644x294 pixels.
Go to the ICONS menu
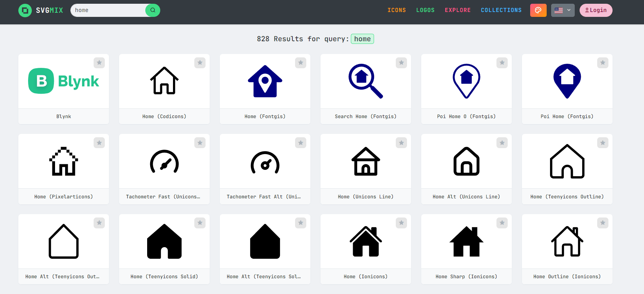(x=397, y=10)
